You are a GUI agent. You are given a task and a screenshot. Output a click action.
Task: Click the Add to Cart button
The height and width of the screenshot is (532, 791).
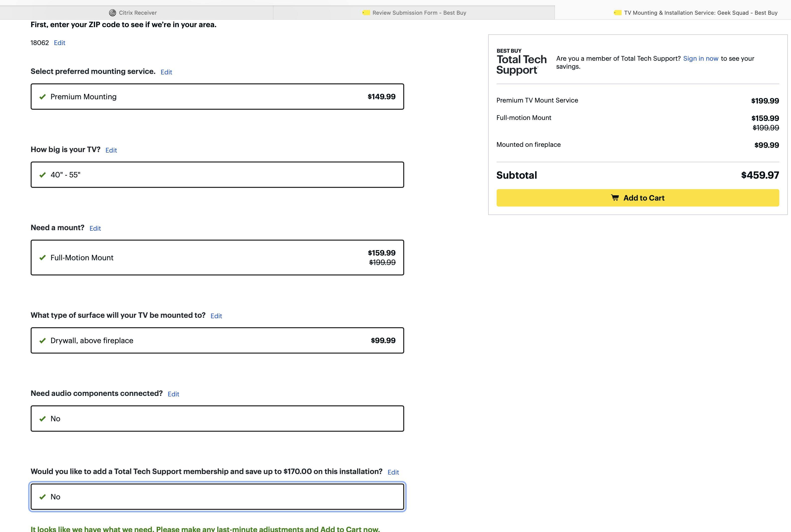[638, 198]
